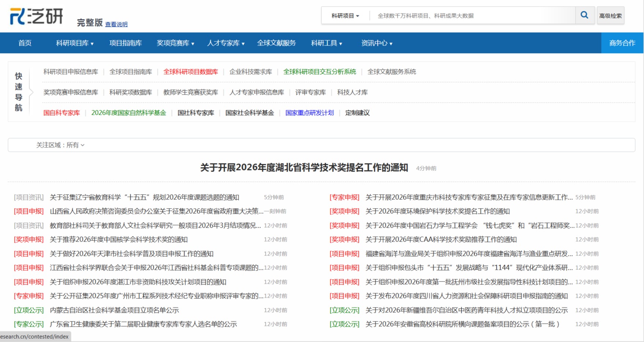Open the headline 湖北省科学技术奖提名 notice
The width and height of the screenshot is (644, 342).
click(304, 168)
